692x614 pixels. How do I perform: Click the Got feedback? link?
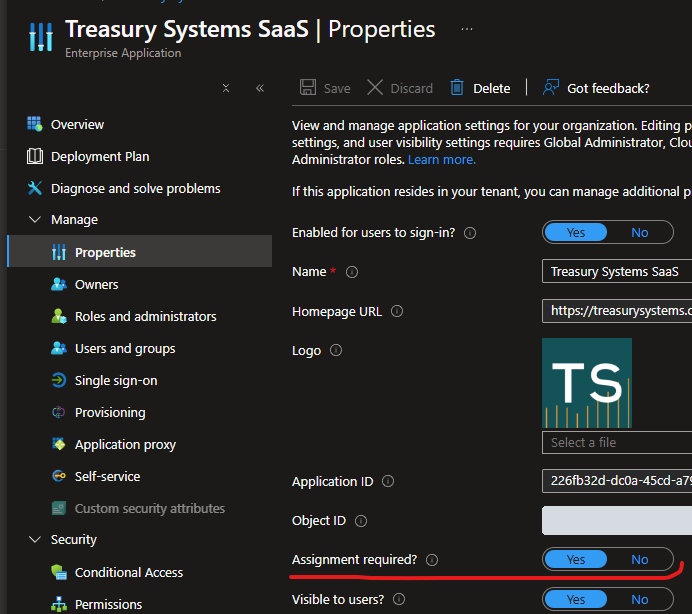click(x=608, y=88)
